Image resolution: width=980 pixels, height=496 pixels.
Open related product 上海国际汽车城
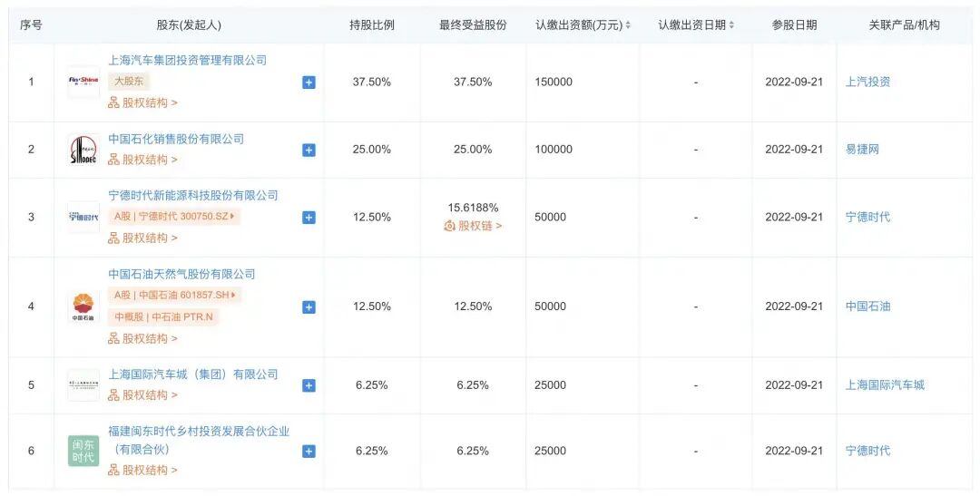click(885, 384)
